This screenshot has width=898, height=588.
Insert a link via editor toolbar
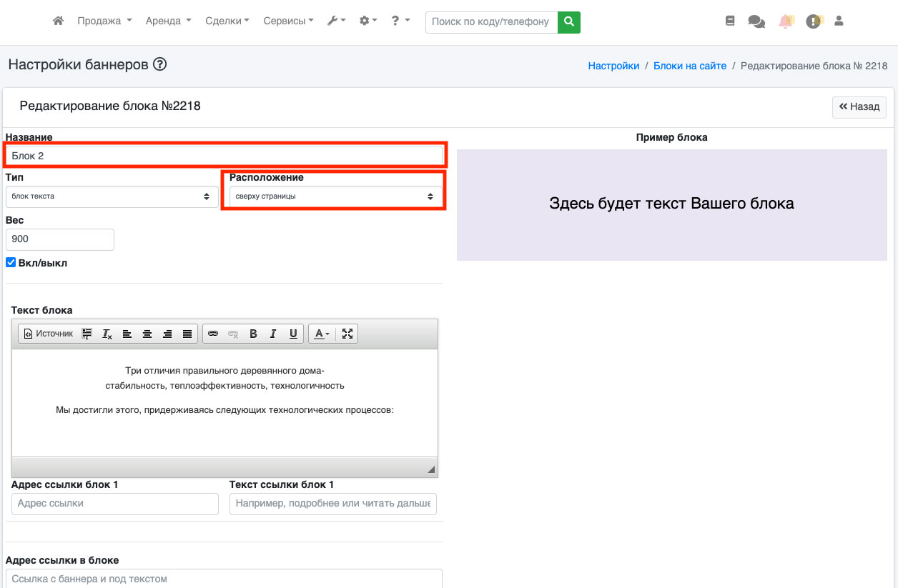click(x=213, y=334)
